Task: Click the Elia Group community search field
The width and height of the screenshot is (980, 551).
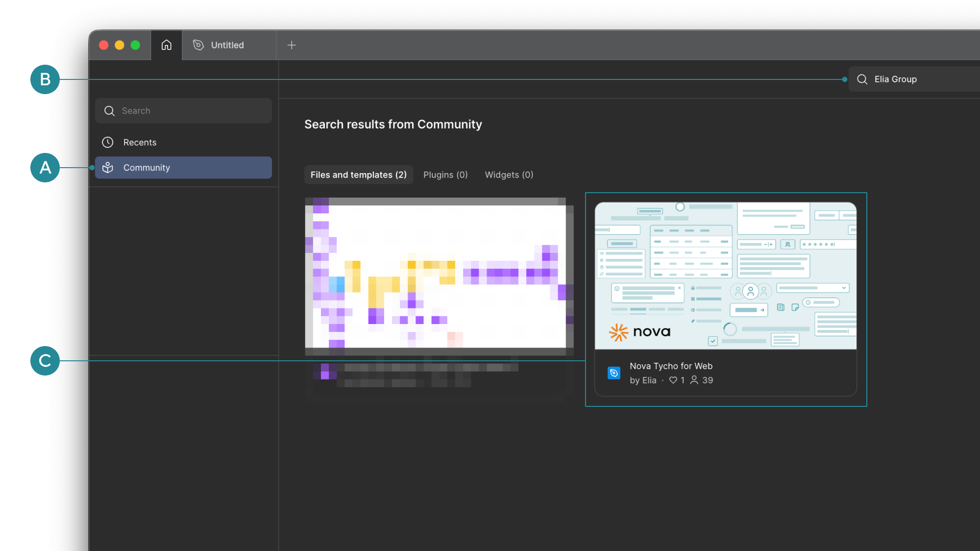Action: [x=921, y=79]
